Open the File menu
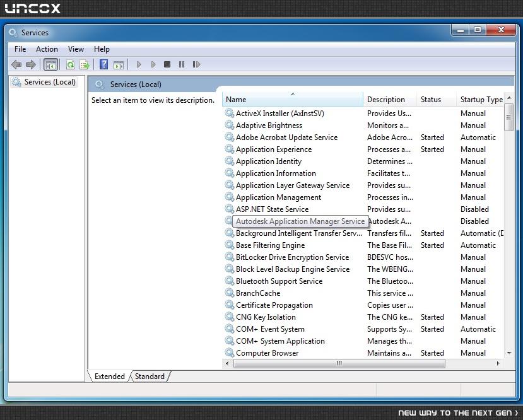The height and width of the screenshot is (420, 523). [x=20, y=49]
